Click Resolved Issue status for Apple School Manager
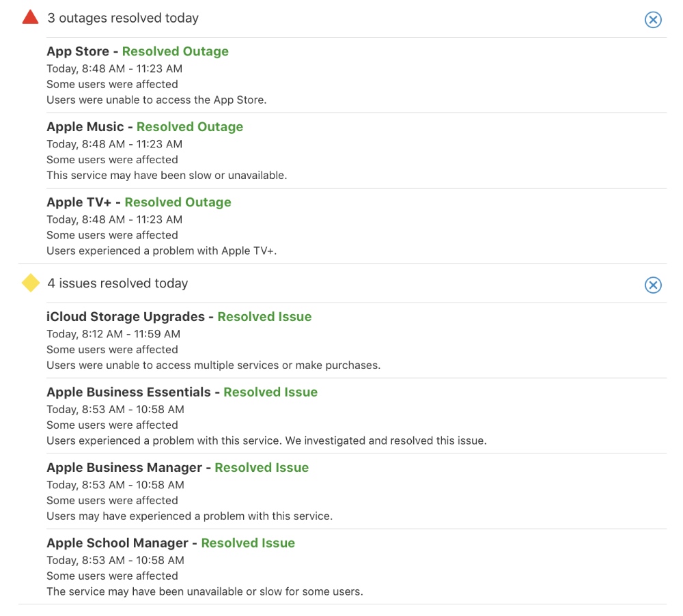683x616 pixels. (248, 543)
